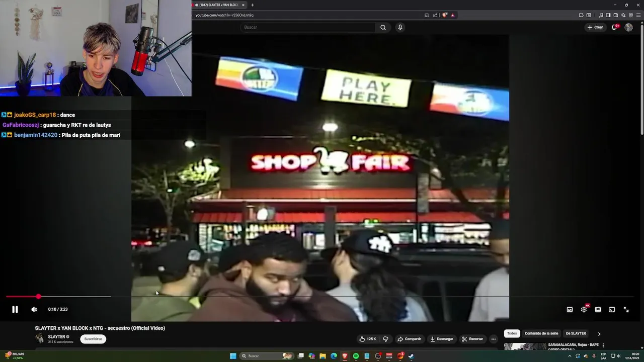Screen dimensions: 644x362
Task: Switch to theater mode view
Action: point(598,309)
